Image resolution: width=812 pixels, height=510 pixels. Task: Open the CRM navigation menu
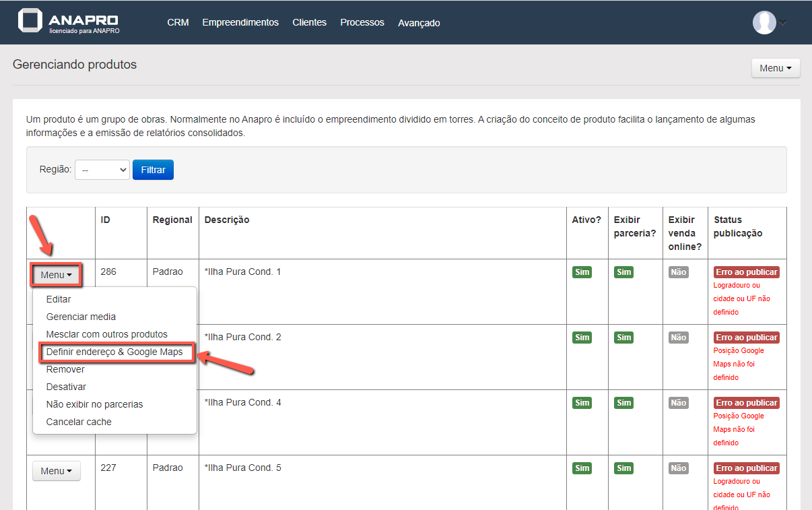click(178, 22)
